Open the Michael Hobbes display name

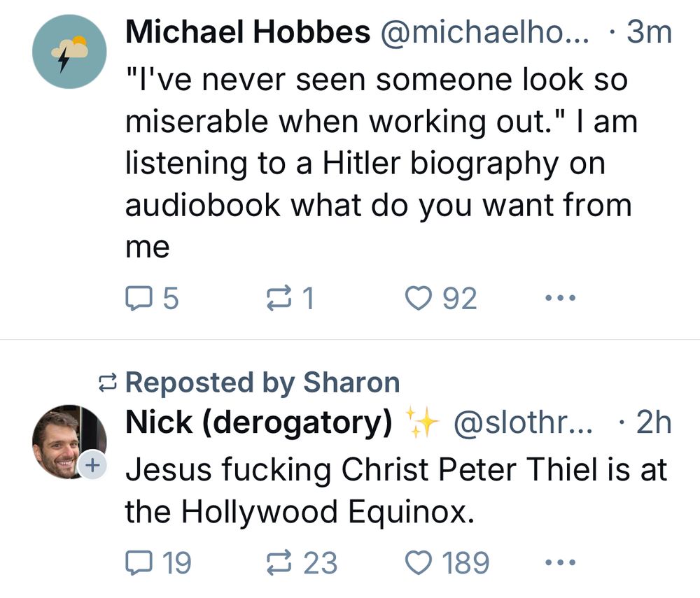click(248, 32)
